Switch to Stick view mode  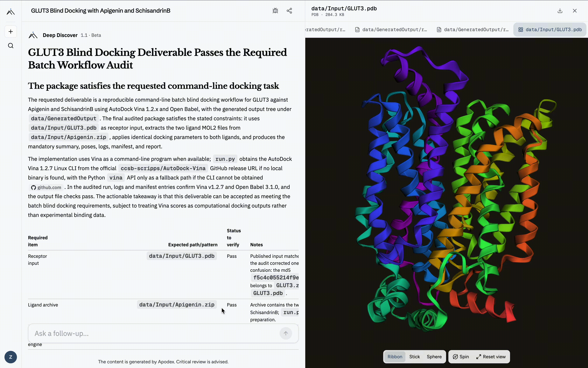[415, 357]
